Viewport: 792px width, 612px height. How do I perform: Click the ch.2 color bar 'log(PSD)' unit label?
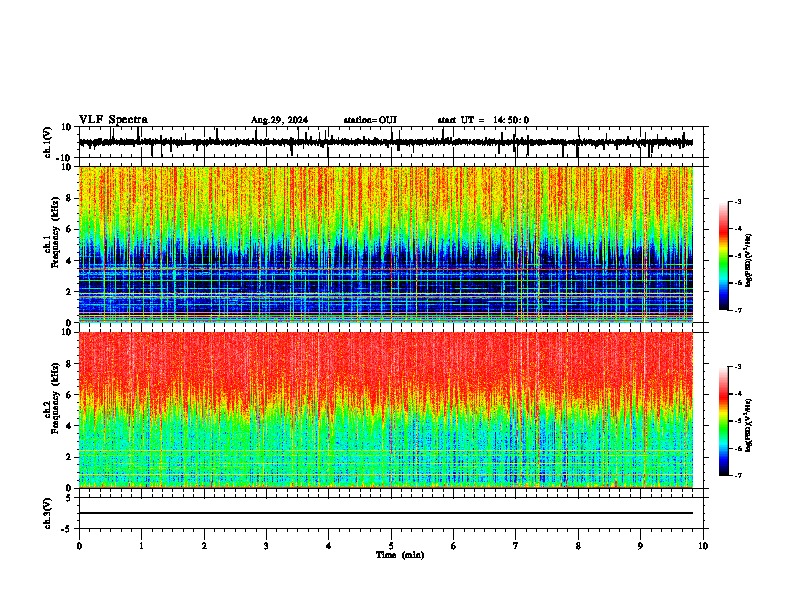749,425
